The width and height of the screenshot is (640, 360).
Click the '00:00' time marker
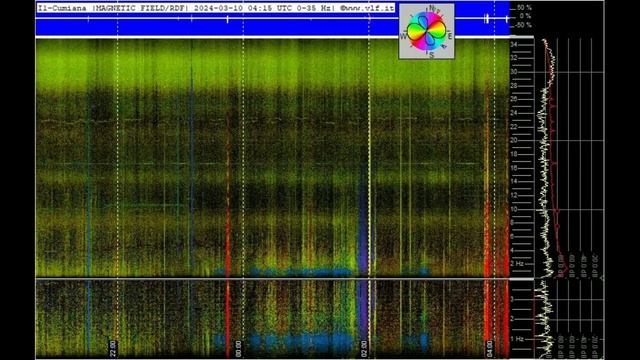[238, 349]
